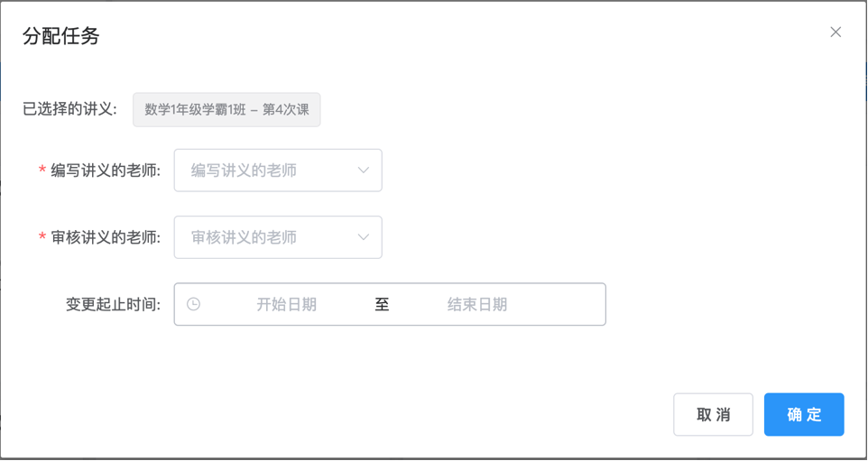Open the 变更起止时间 date range picker
The image size is (868, 461).
click(390, 304)
